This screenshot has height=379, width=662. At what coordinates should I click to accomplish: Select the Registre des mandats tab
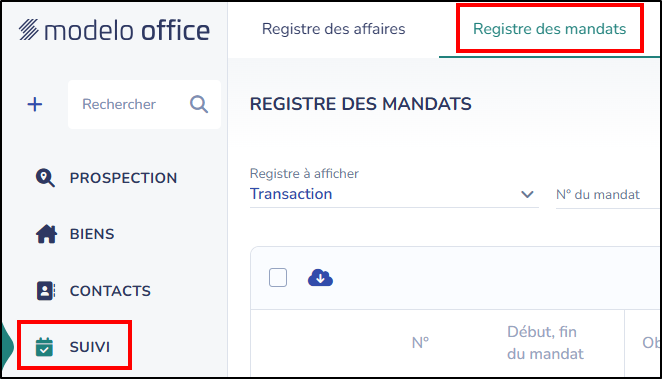[x=549, y=29]
